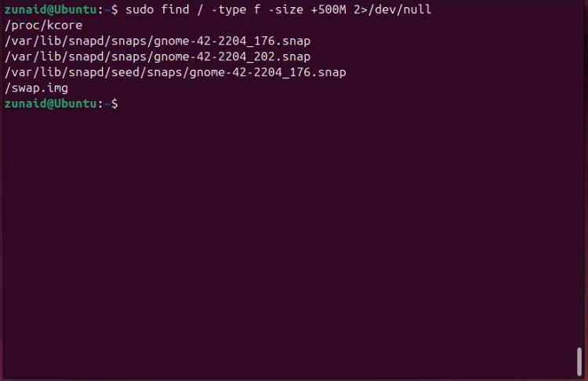Click the dollar sign of the empty prompt
The image size is (588, 381).
click(114, 103)
